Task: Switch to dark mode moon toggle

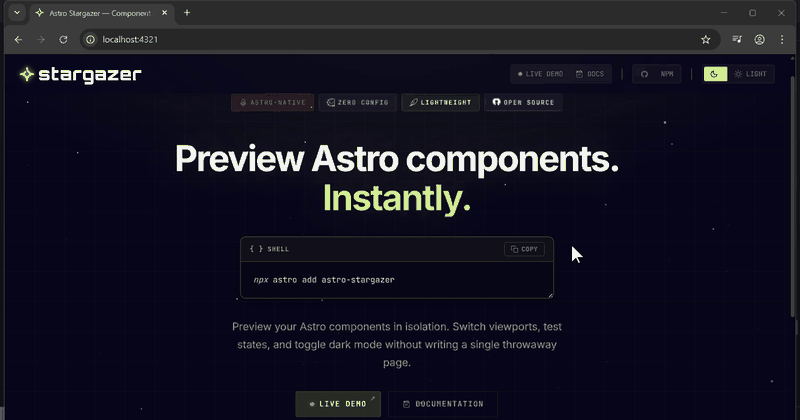Action: tap(715, 74)
